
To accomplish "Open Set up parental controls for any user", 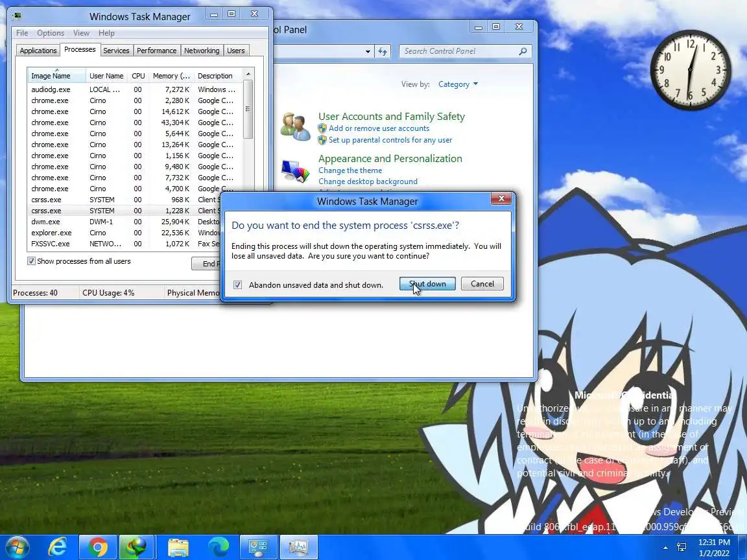I will [390, 140].
